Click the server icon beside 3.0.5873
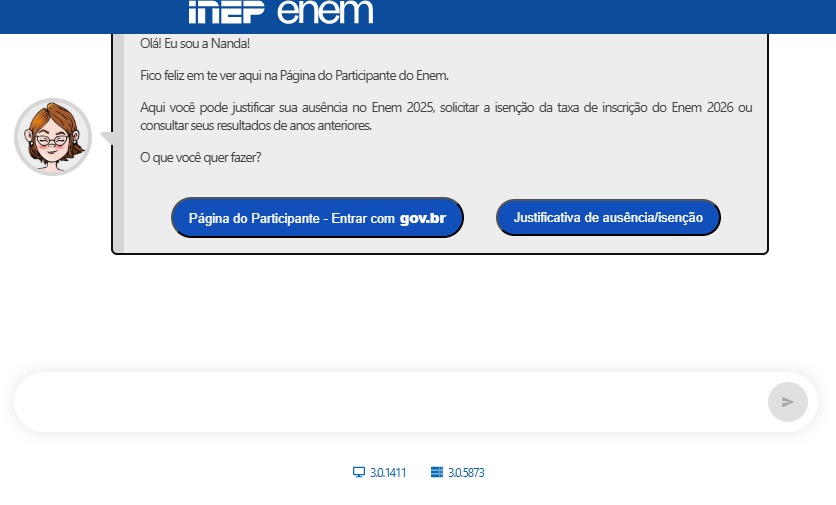The image size is (836, 505). click(x=436, y=472)
